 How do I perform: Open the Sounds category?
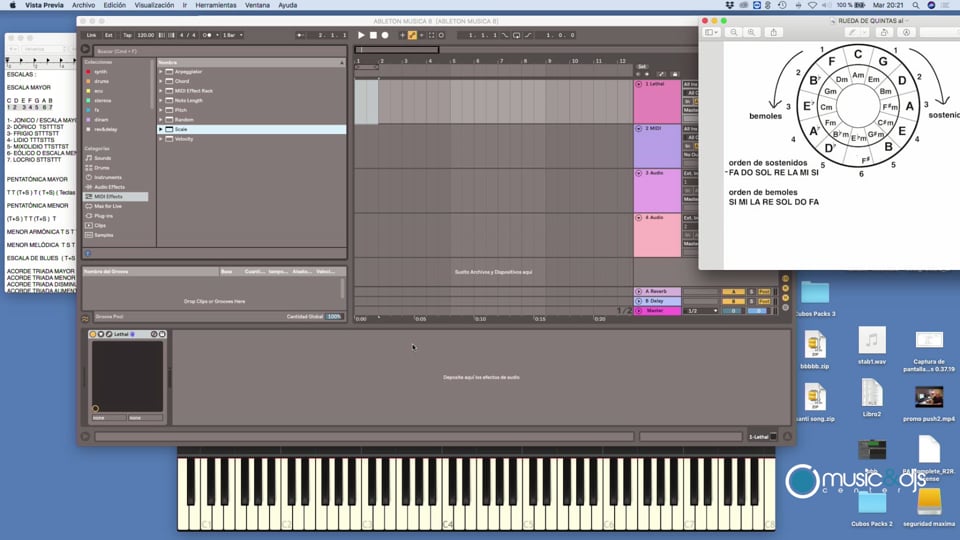pos(102,158)
